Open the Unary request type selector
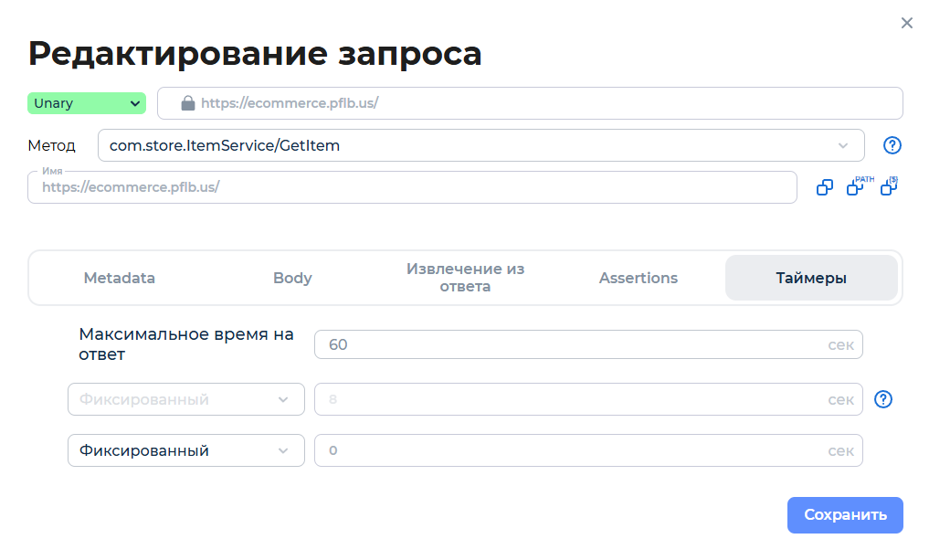The image size is (929, 560). point(86,103)
